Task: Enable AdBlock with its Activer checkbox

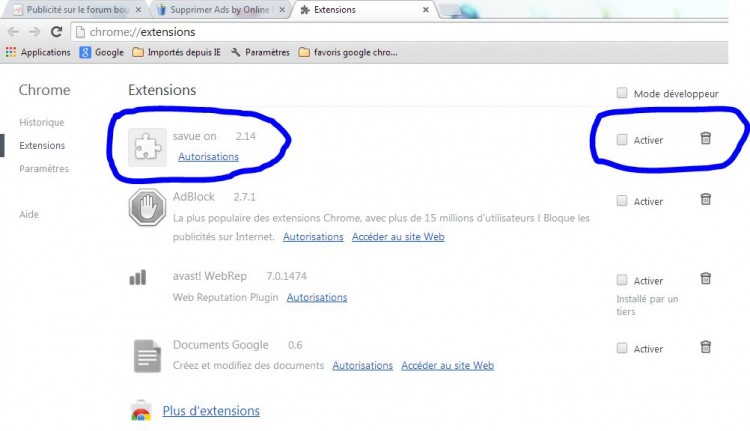Action: coord(622,200)
